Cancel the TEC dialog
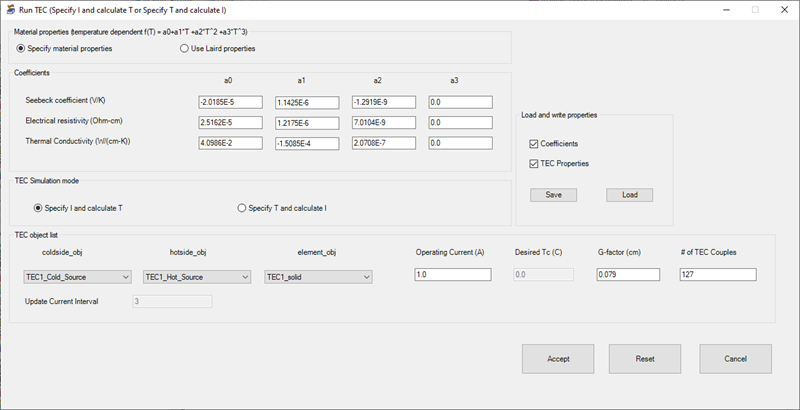800x410 pixels. click(735, 358)
